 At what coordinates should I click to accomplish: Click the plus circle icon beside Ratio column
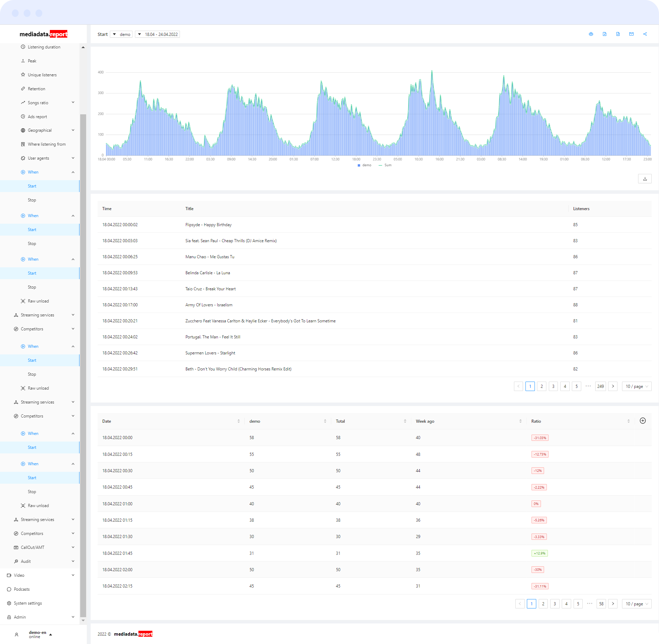643,421
